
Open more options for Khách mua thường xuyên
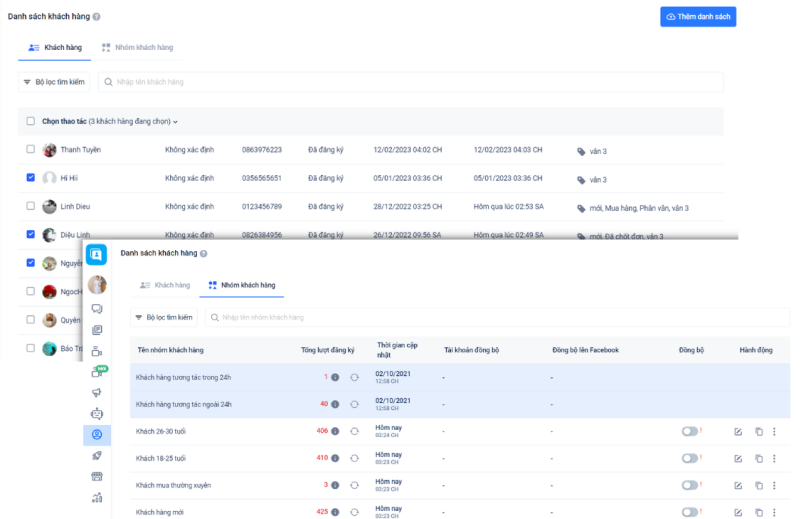[x=774, y=485]
